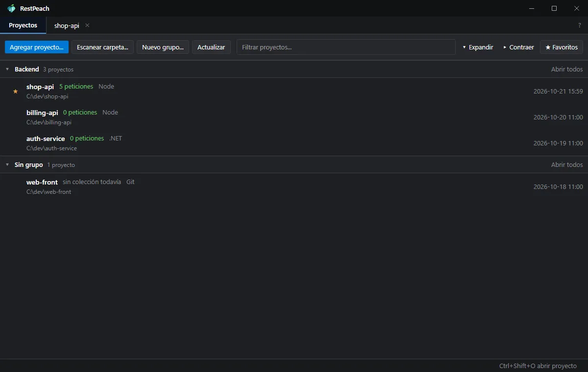This screenshot has height=372, width=588.
Task: Focus the Filtrar proyectos search field
Action: pos(346,47)
